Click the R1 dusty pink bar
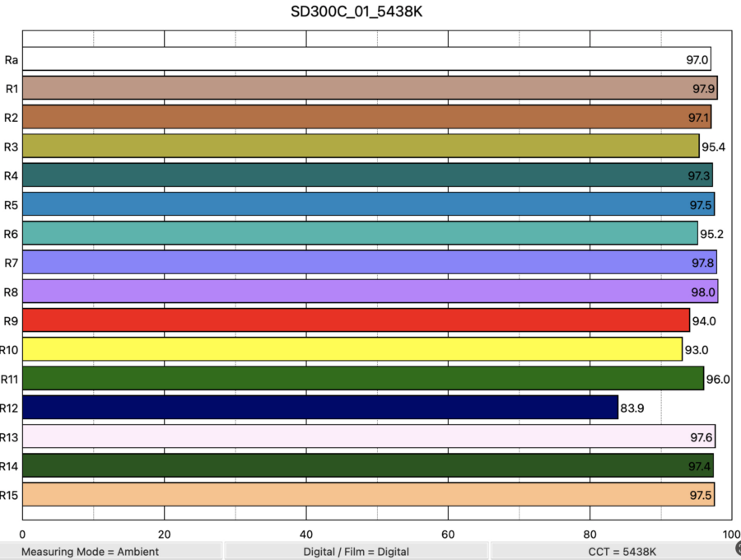 point(370,88)
